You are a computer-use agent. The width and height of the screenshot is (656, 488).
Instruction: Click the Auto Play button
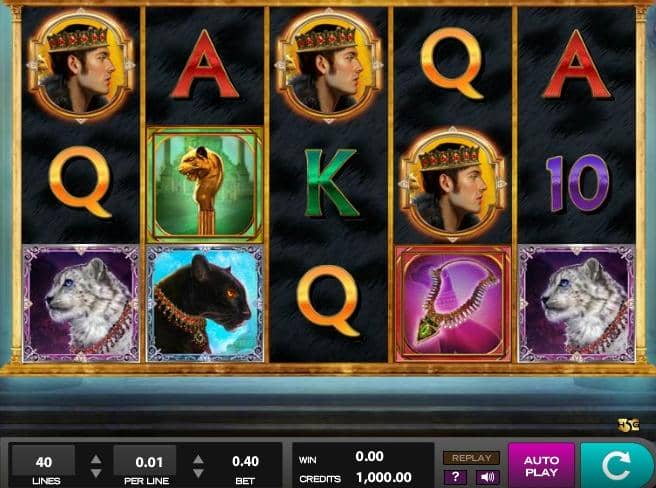541,466
